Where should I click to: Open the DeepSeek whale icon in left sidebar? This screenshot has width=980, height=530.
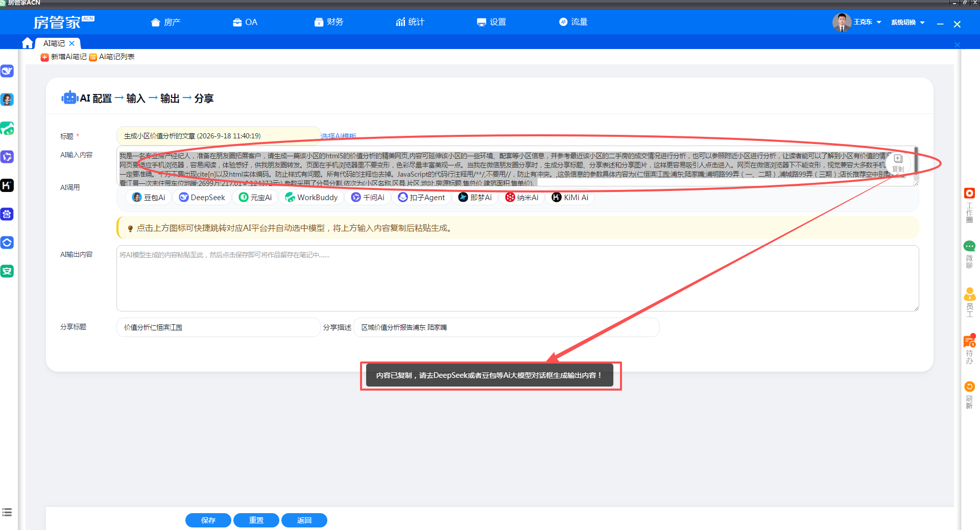click(x=7, y=71)
